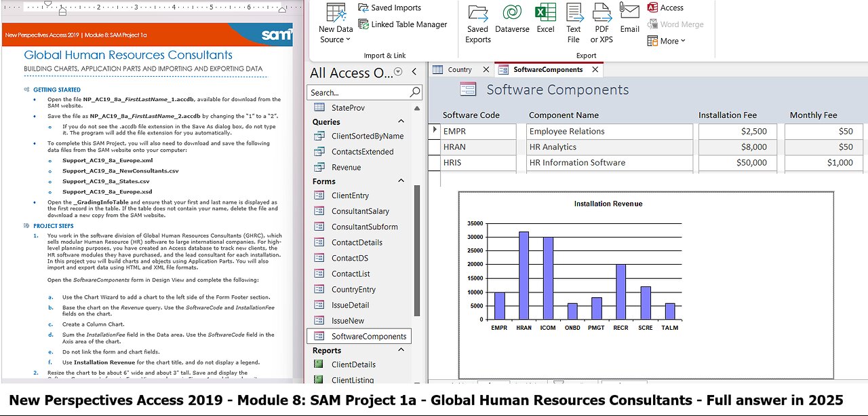Select the SoftwareComponents form in navigation pane

[359, 336]
